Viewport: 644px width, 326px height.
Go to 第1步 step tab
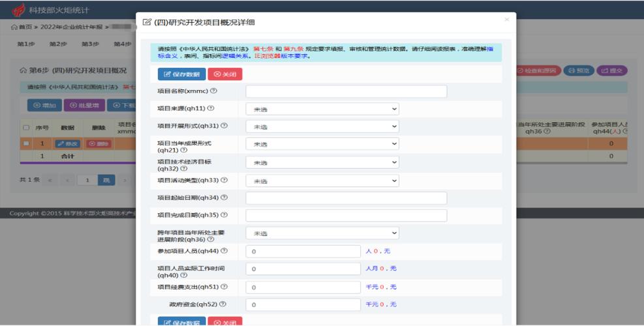click(25, 44)
